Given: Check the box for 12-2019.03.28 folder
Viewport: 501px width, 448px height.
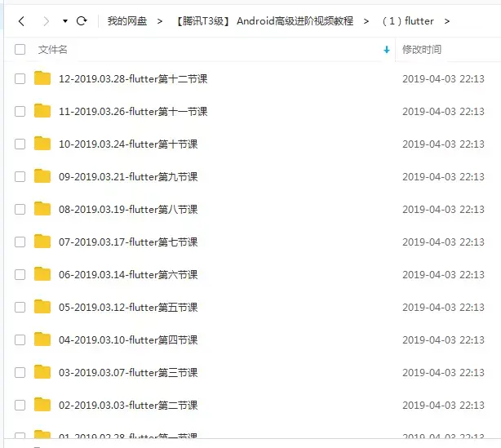Looking at the screenshot, I should coord(20,78).
